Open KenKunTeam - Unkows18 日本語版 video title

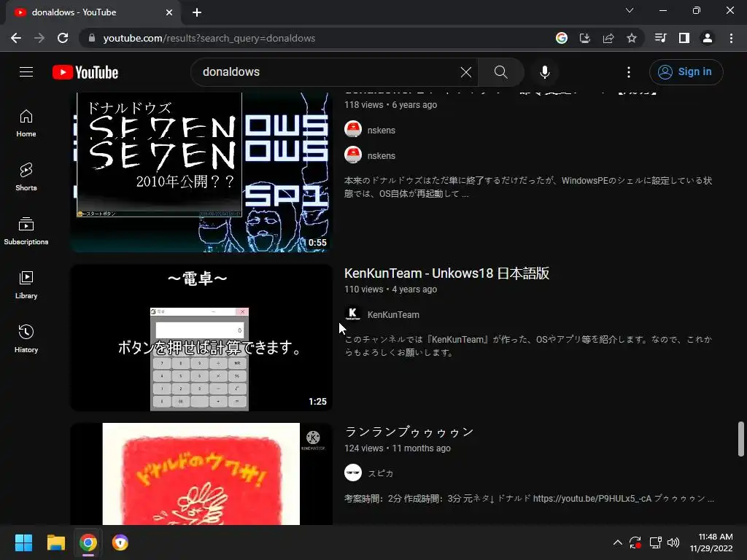pyautogui.click(x=447, y=273)
